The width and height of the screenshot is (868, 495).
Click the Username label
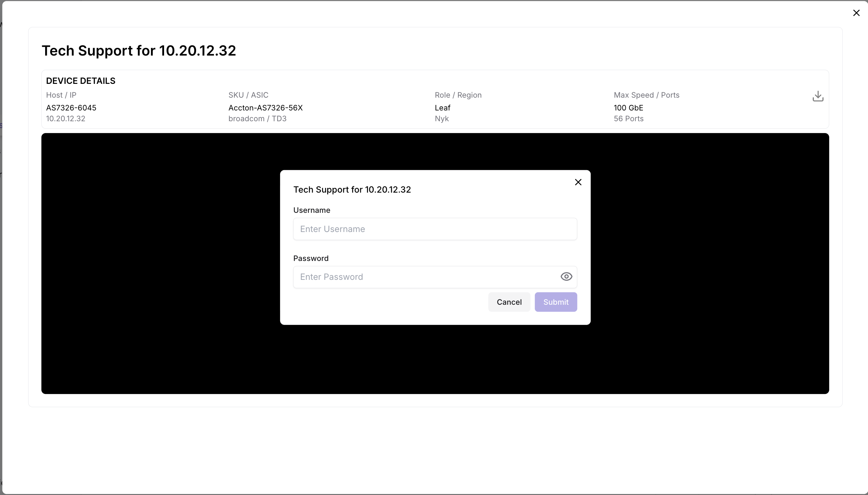point(312,210)
